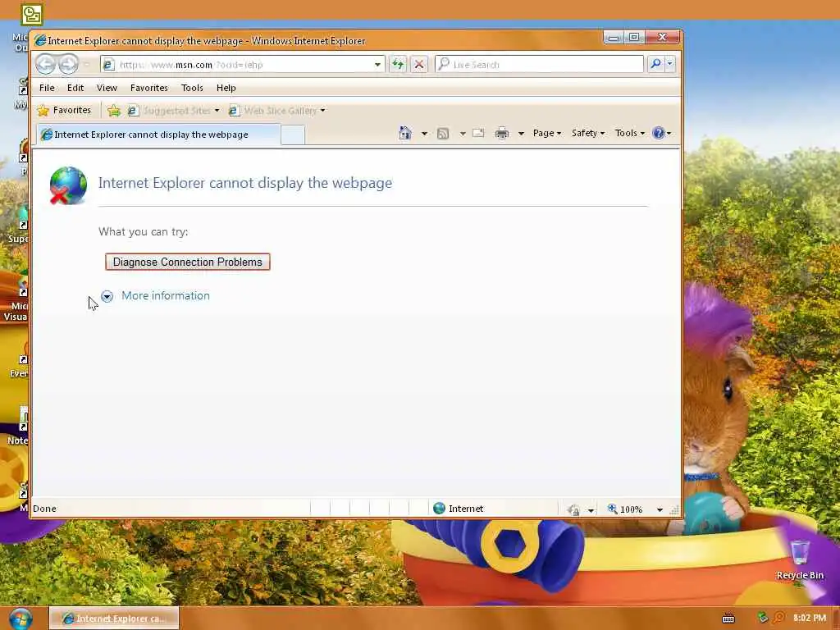Expand More information arrow icon
Screen dimensions: 840x630
107,296
